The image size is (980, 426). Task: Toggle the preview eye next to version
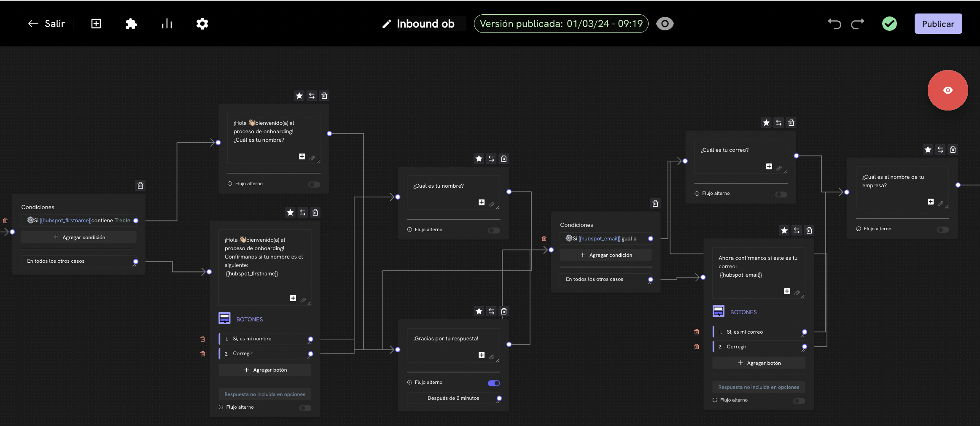(665, 24)
